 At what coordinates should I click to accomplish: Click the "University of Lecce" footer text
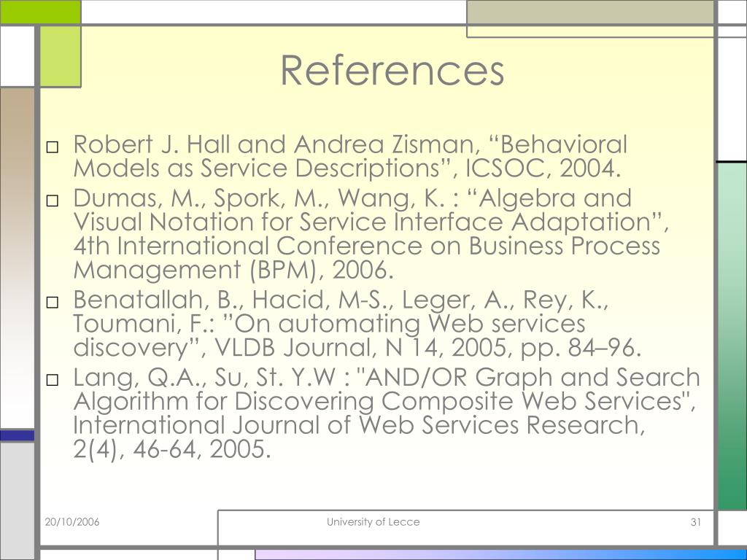click(x=373, y=522)
